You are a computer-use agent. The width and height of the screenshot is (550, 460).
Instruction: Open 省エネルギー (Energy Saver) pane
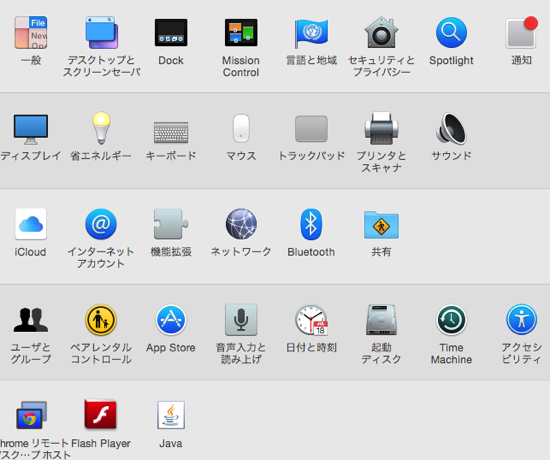[x=101, y=128]
